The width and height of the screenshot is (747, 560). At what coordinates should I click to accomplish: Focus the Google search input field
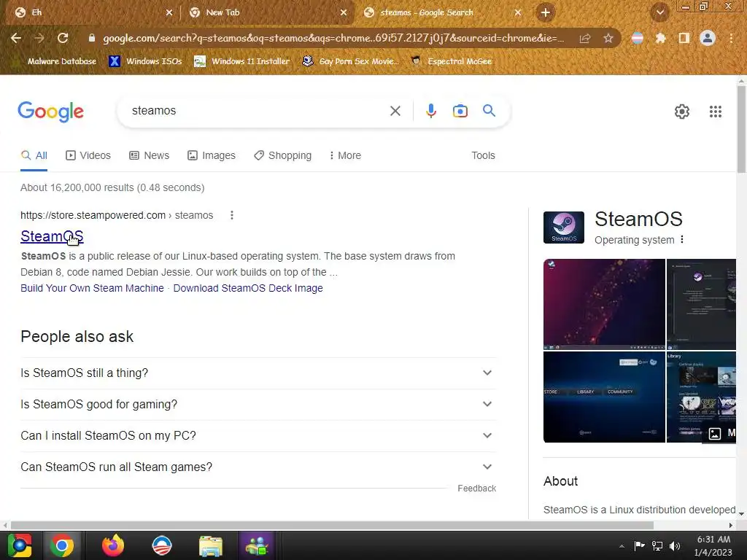tap(258, 111)
